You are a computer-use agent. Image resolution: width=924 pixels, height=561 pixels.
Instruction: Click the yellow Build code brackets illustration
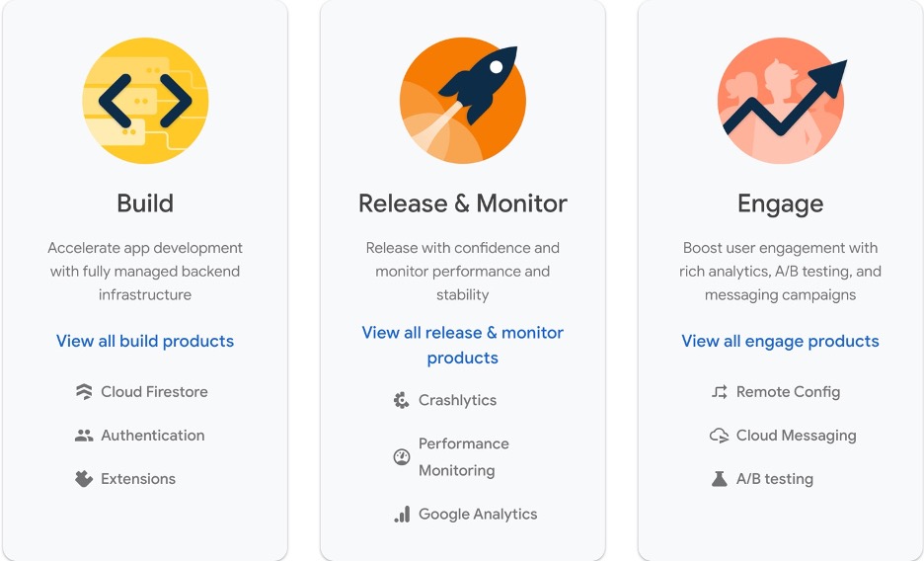click(x=145, y=101)
